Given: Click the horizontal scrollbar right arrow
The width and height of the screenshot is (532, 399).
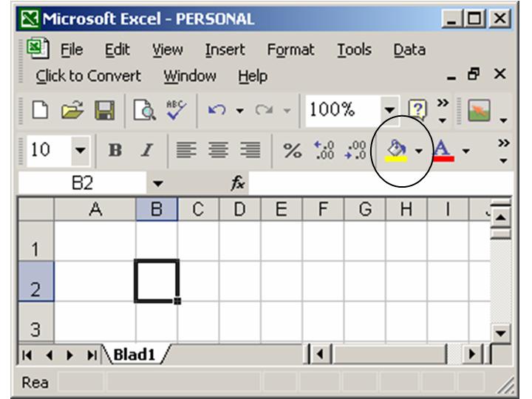Looking at the screenshot, I should coord(472,355).
